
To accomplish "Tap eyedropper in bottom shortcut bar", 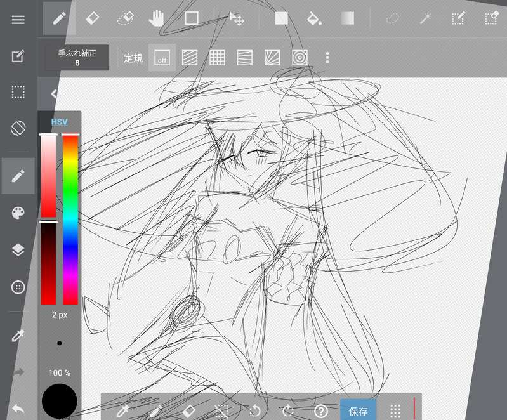I will tap(123, 411).
